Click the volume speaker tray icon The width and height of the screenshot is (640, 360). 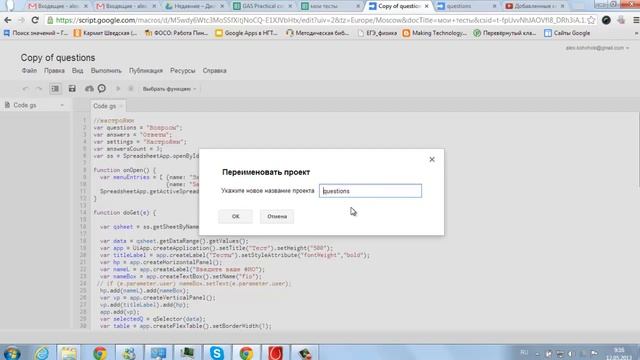point(571,353)
